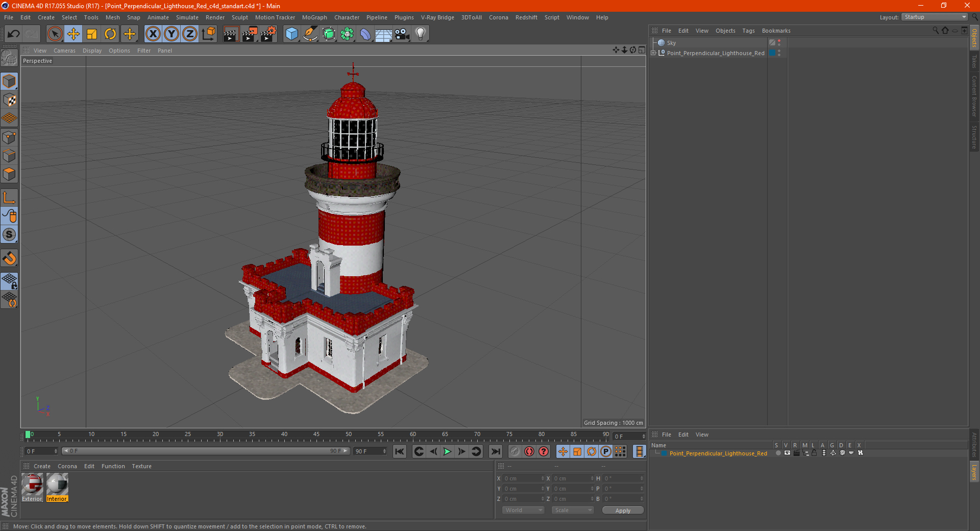Add a bend deformer object
Screen dimensions: 980x531
tap(365, 34)
